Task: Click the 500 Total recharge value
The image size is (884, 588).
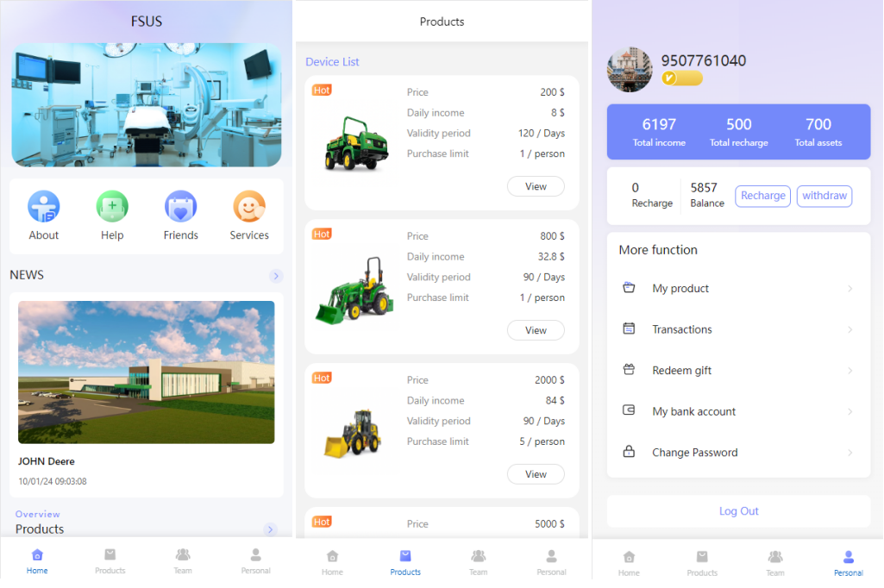Action: (738, 124)
